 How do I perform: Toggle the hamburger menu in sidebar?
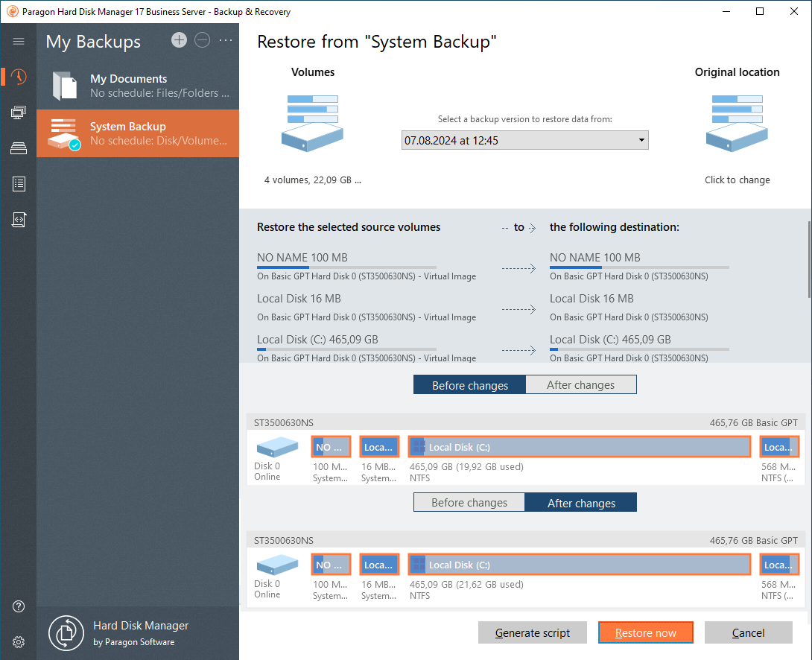click(x=18, y=41)
